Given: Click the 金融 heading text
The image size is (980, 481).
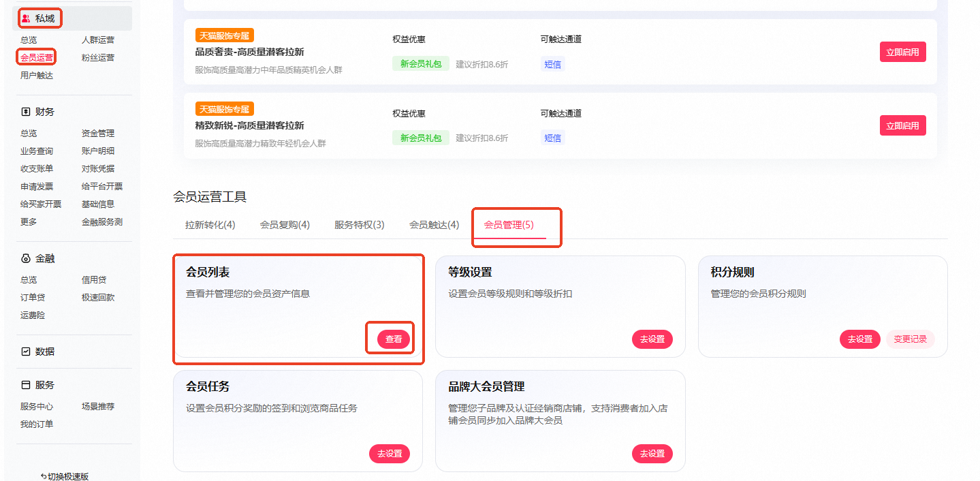Looking at the screenshot, I should pos(45,259).
